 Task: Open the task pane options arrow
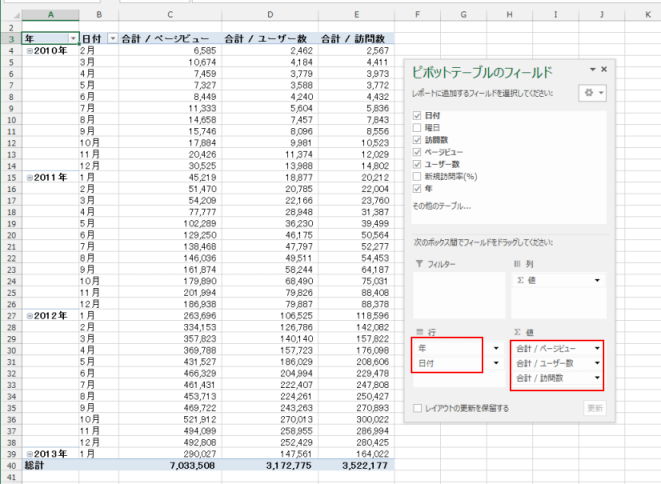coord(592,69)
